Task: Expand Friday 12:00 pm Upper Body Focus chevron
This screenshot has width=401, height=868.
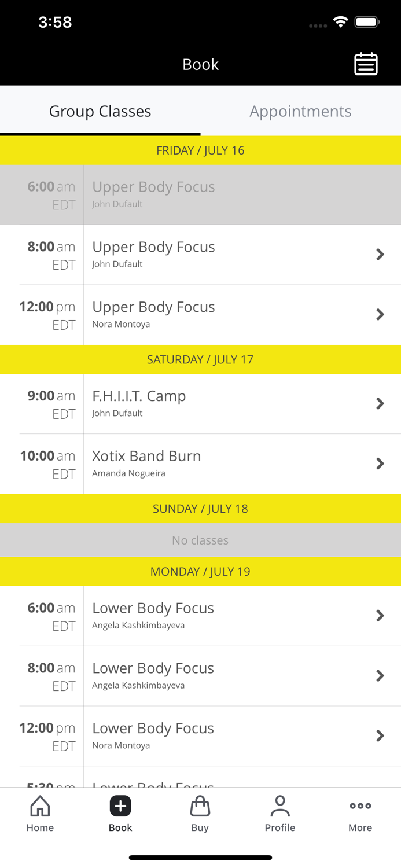Action: [x=380, y=315]
